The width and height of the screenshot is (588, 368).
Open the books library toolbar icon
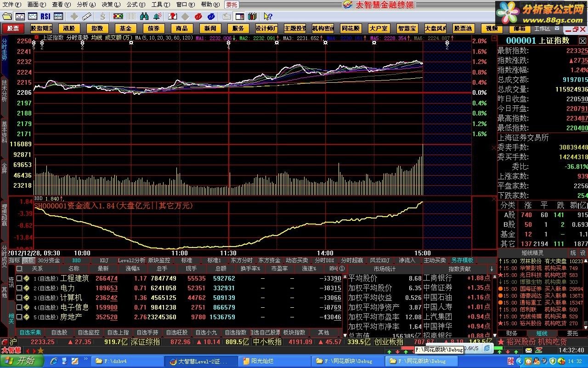[252, 16]
